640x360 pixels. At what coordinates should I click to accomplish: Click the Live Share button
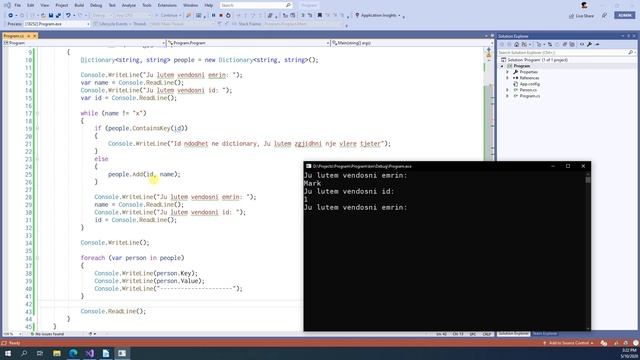(582, 16)
